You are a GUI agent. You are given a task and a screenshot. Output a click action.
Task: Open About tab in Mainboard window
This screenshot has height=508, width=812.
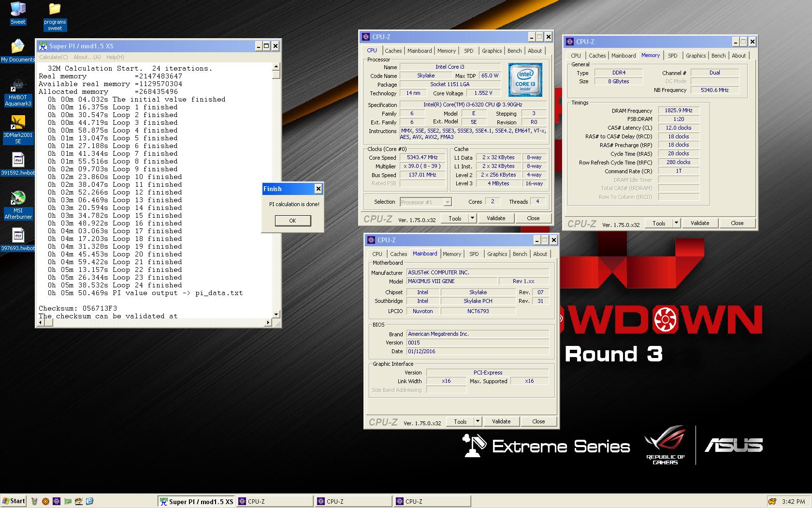click(540, 254)
